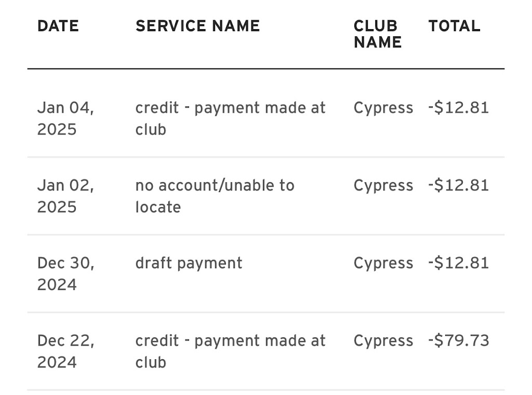Click Cypress club in the Dec 30 row

[x=383, y=263]
